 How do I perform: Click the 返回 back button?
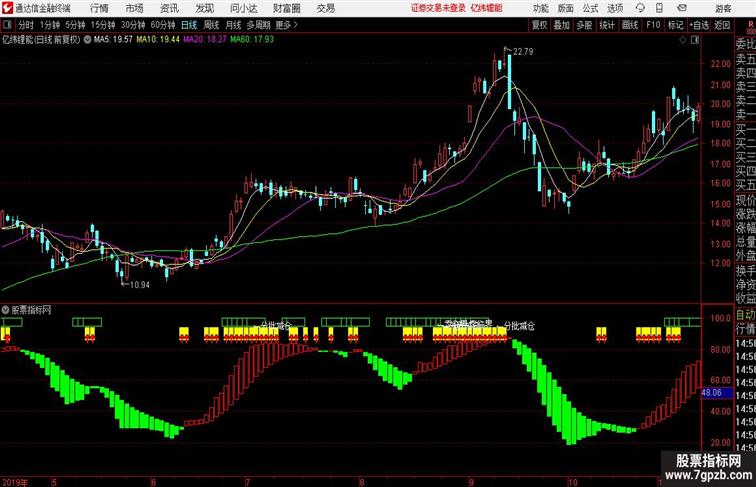(x=722, y=25)
